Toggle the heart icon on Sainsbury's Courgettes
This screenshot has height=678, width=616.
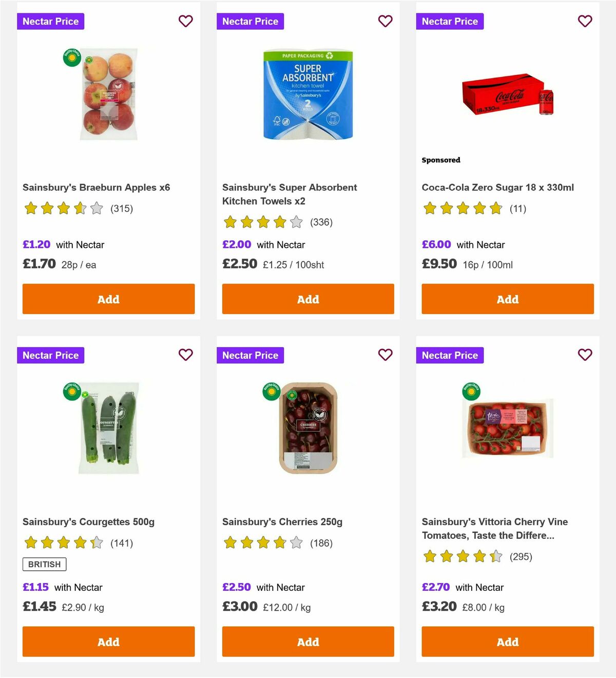pyautogui.click(x=185, y=355)
